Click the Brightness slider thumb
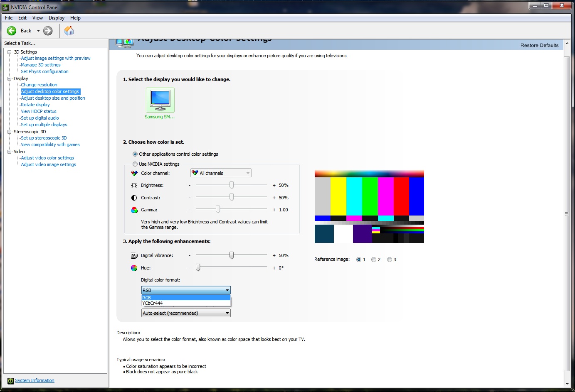Viewport: 575px width, 392px height. coord(232,185)
